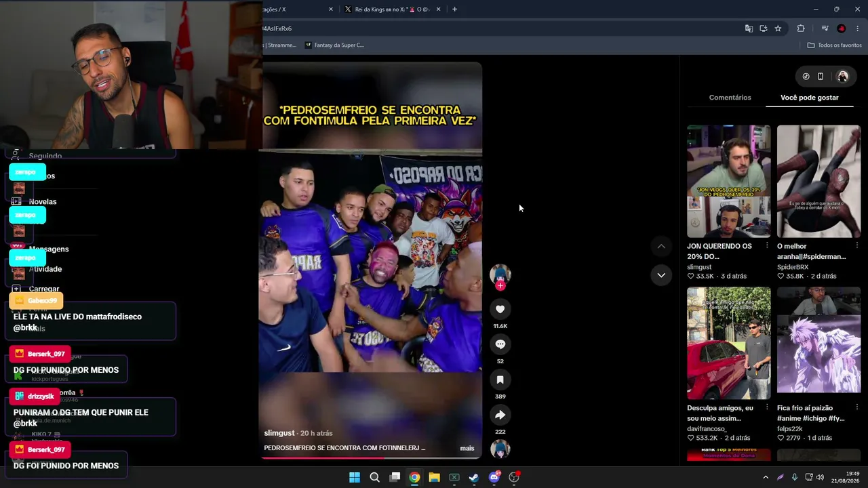868x488 pixels.
Task: Open the Chrome profile avatar
Action: pos(842,28)
